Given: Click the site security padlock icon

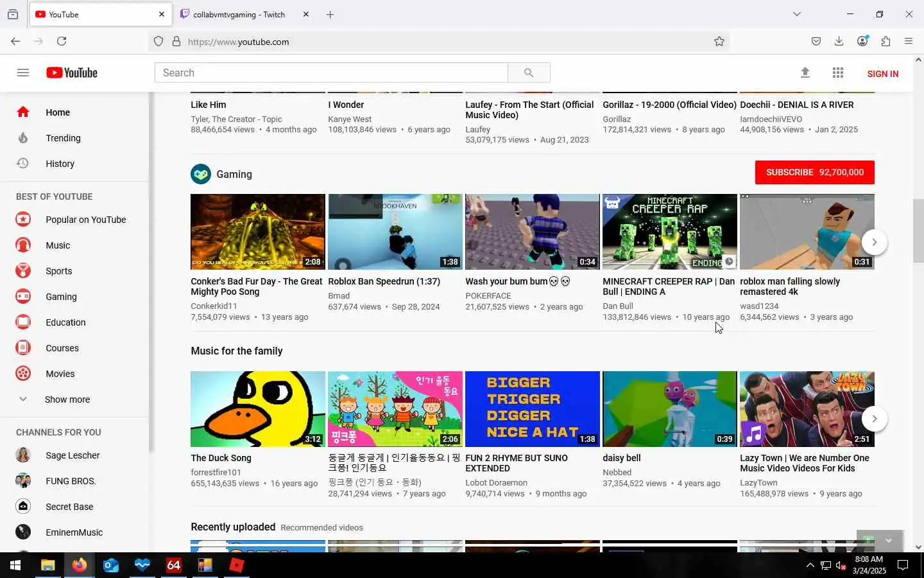Looking at the screenshot, I should click(x=176, y=41).
